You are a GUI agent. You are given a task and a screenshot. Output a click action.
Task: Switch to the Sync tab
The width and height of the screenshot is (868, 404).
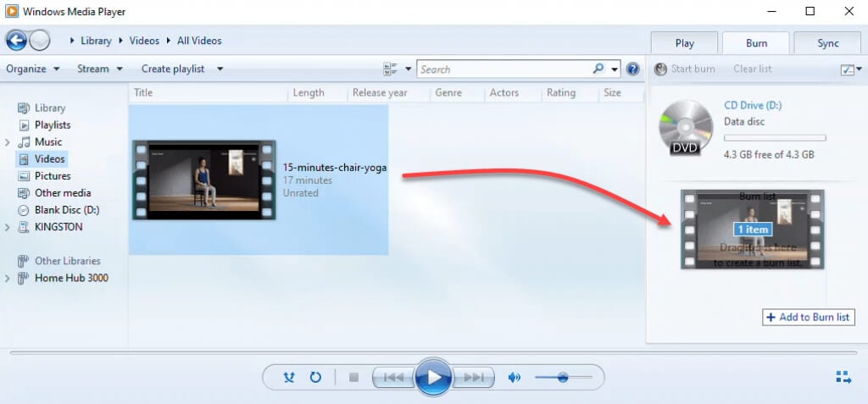tap(828, 43)
